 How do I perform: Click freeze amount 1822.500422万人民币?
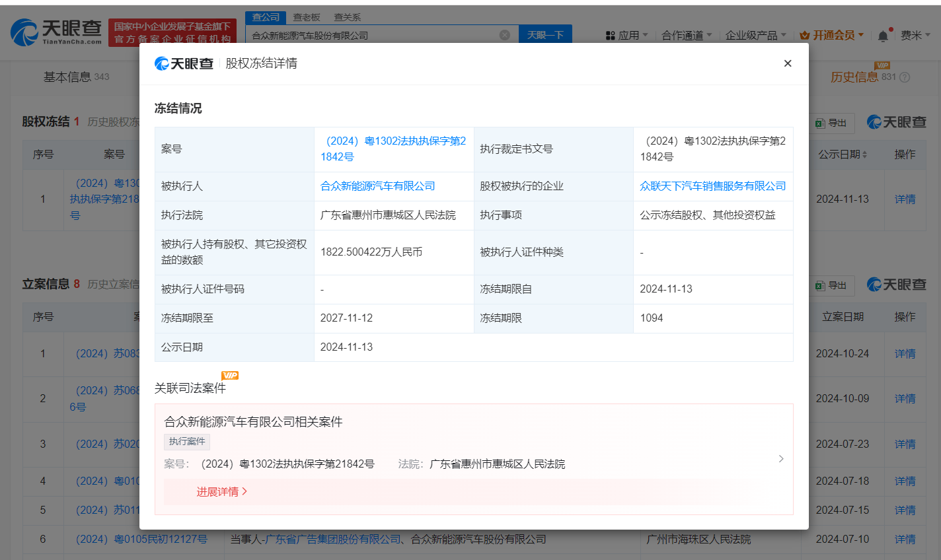pos(371,252)
